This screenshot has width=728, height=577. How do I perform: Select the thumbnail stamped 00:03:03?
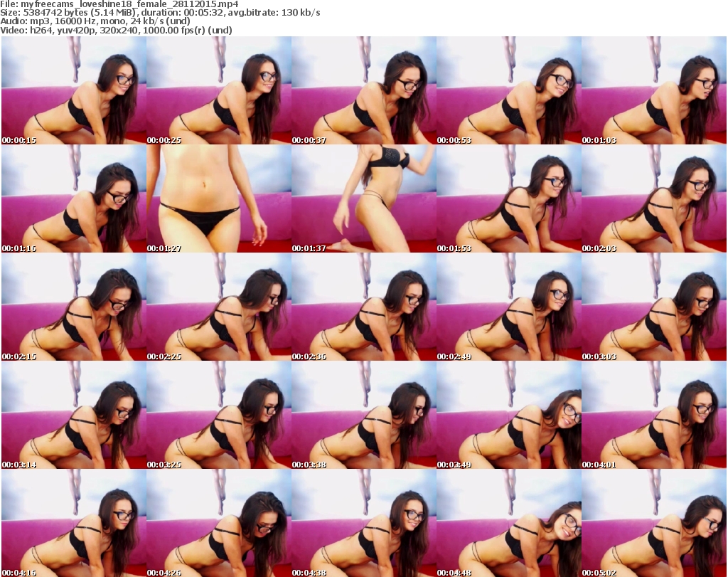(x=654, y=307)
